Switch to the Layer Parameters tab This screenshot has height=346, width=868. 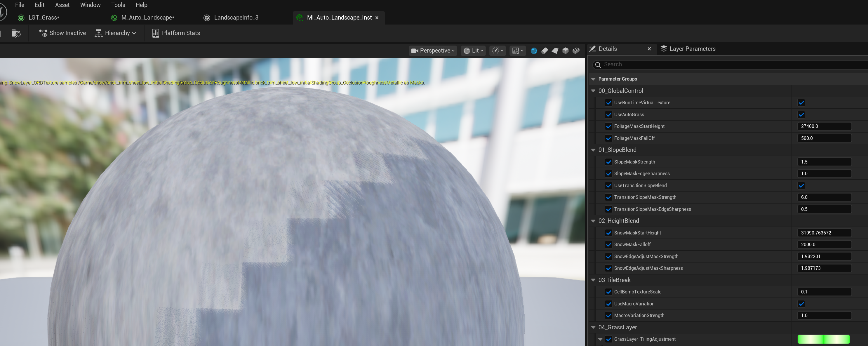pyautogui.click(x=688, y=49)
